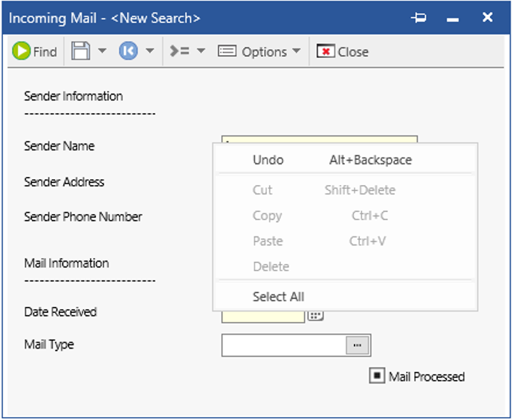Expand the arrow next to the blue first-record icon
The image size is (513, 420).
(150, 51)
